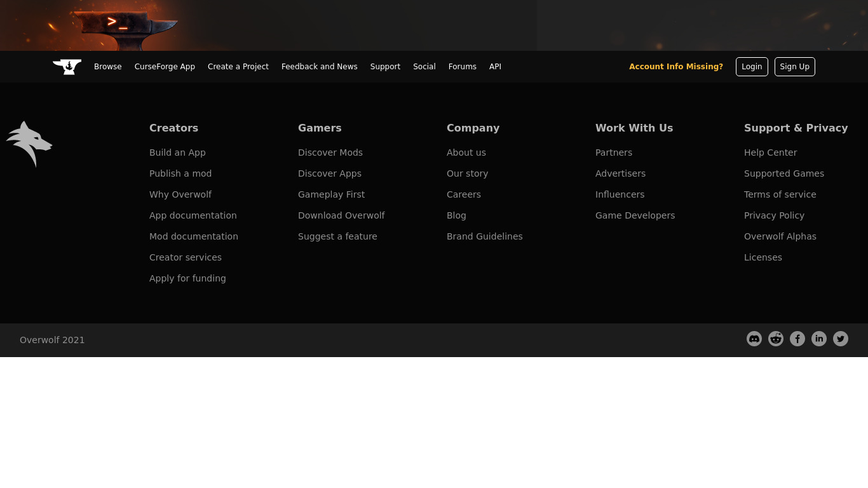The width and height of the screenshot is (868, 488).
Task: Open the Our story link
Action: 468,173
